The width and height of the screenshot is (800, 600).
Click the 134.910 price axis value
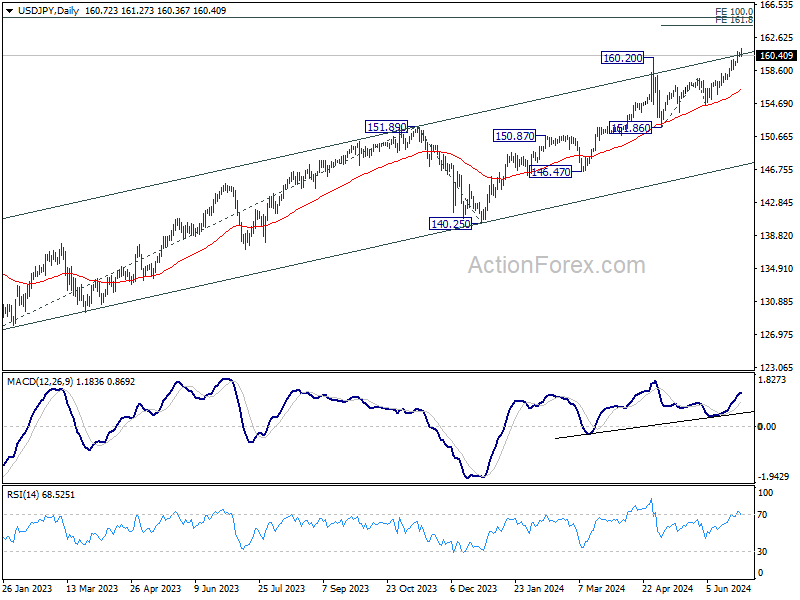click(776, 269)
